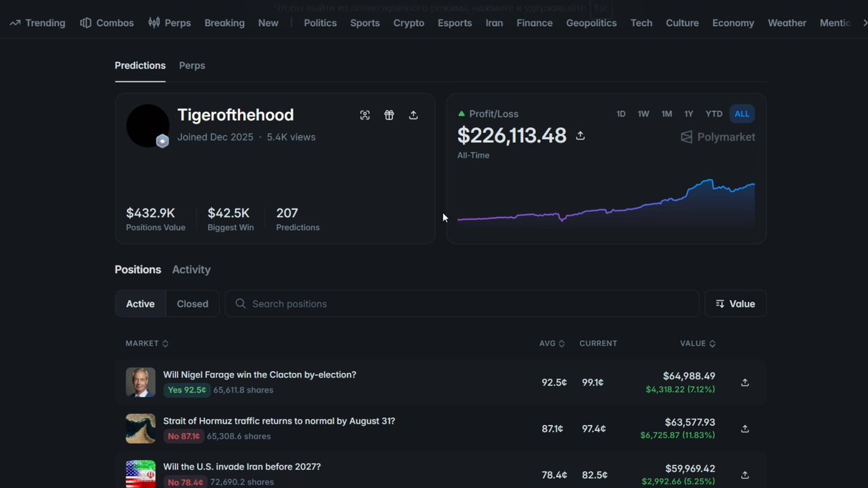
Task: Select the YTD profit range
Action: point(714,114)
